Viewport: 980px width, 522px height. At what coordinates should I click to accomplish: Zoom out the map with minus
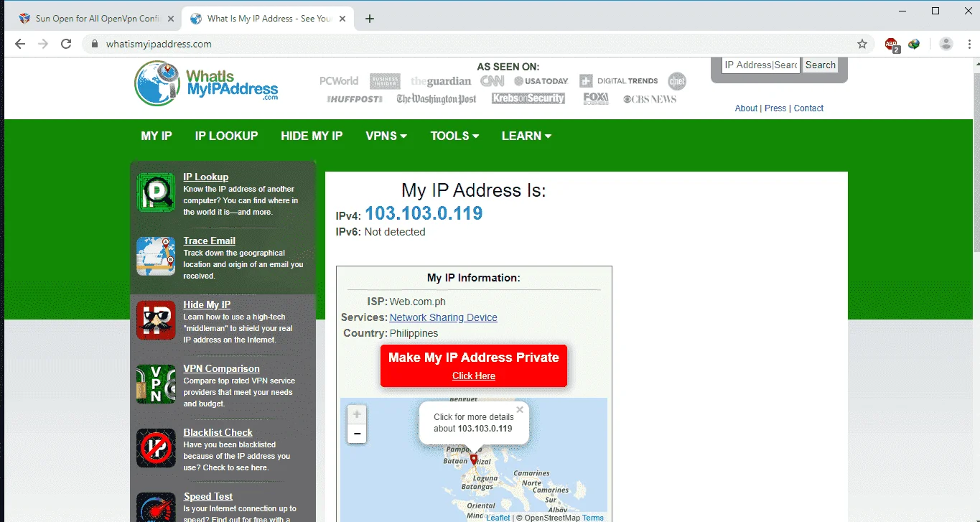point(357,434)
